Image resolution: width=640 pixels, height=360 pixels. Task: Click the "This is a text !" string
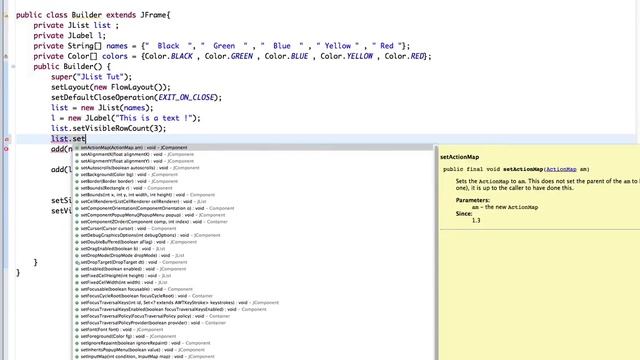coord(153,118)
